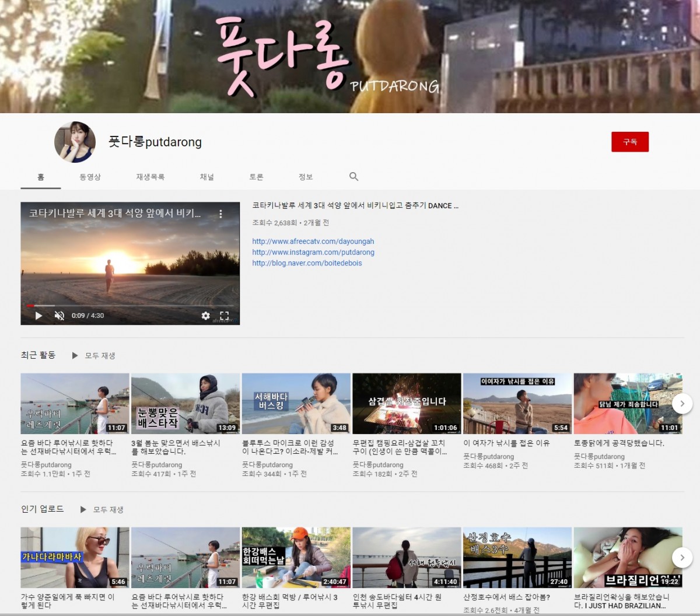Play all in 최근 활동 section
The image size is (700, 616).
click(94, 355)
